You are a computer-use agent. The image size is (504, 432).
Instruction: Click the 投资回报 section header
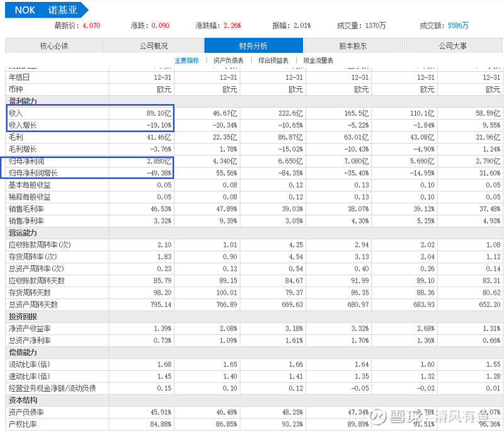(x=23, y=316)
